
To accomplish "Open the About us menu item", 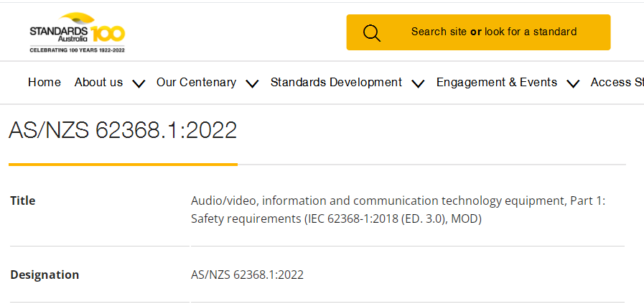I will 98,82.
